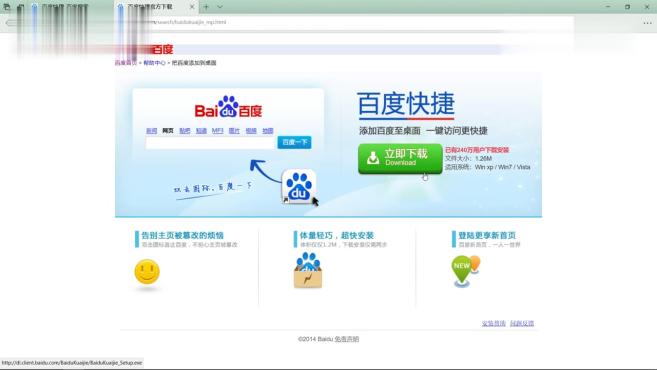This screenshot has height=370, width=657.
Task: Click the 文件大小 1.26M text
Action: click(468, 158)
